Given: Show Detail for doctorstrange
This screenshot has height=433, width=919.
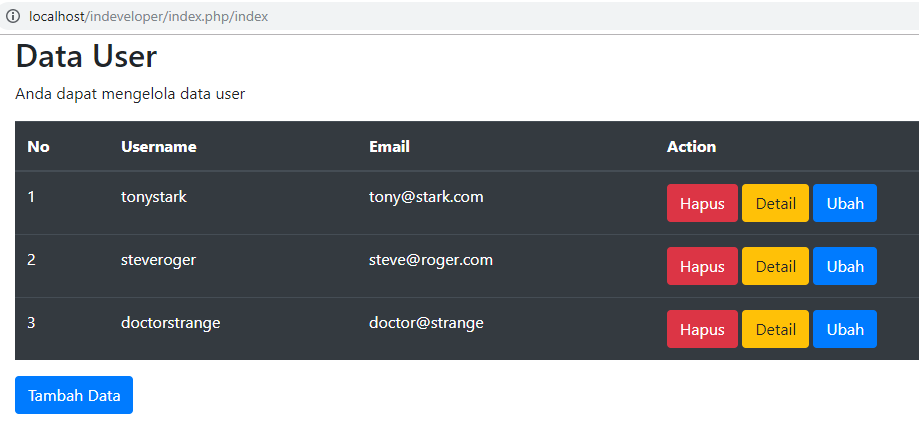Looking at the screenshot, I should point(775,329).
